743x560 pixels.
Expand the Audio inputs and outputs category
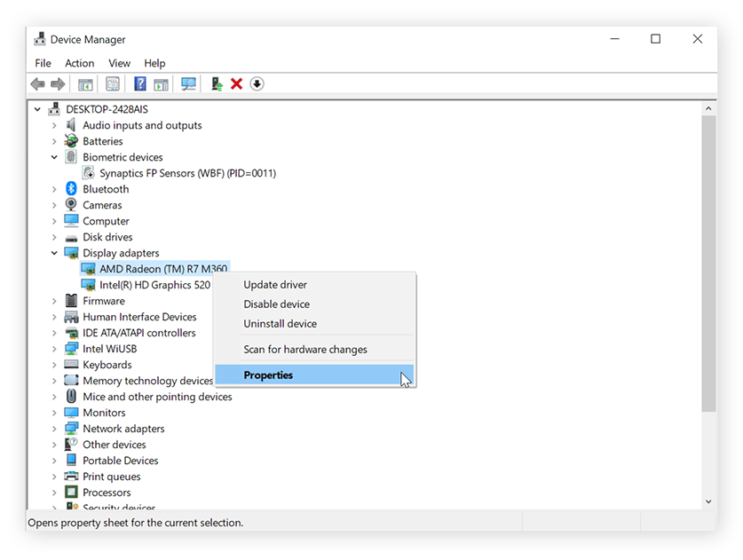54,125
